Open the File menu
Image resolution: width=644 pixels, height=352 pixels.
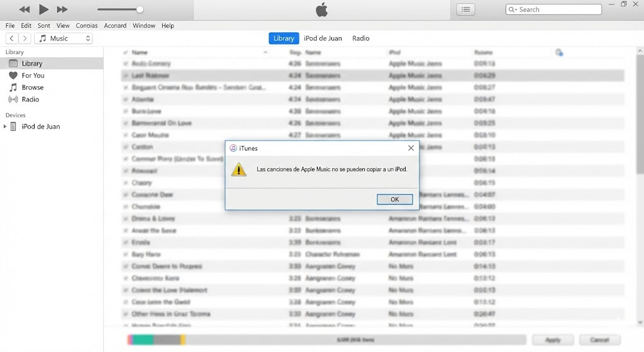10,25
